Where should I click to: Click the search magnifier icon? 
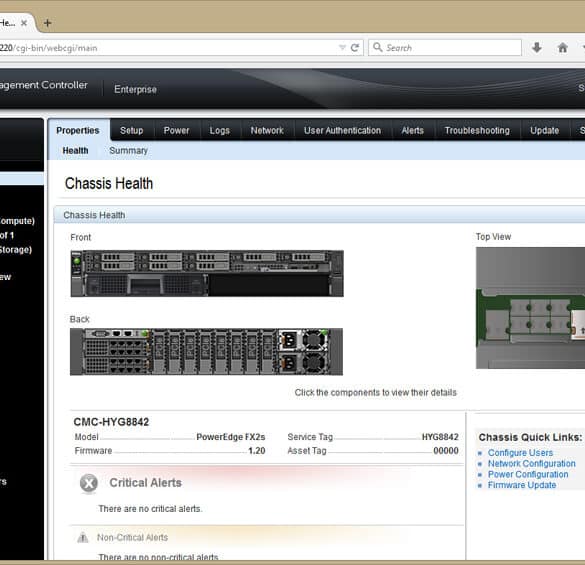pos(378,47)
